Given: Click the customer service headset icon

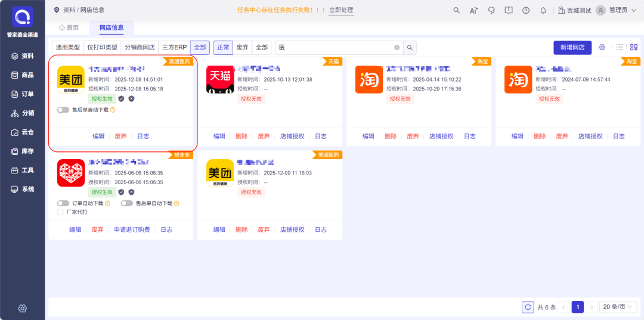Looking at the screenshot, I should pyautogui.click(x=491, y=10).
